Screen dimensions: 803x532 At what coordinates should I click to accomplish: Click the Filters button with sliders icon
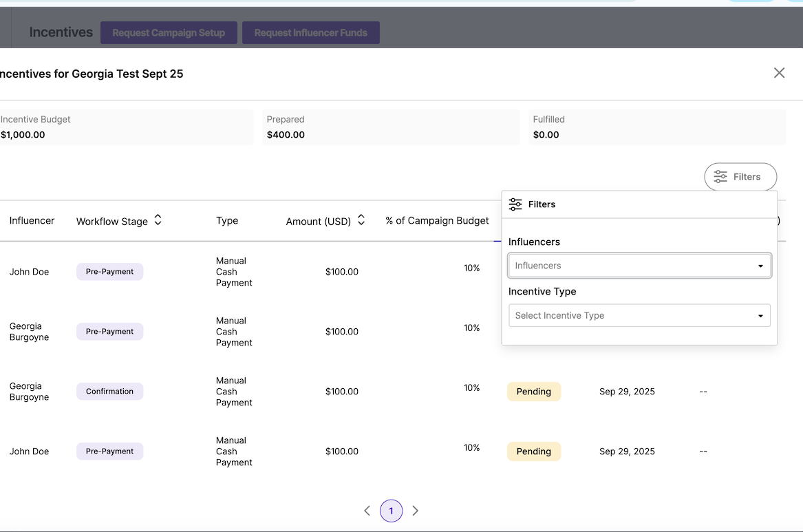coord(740,177)
